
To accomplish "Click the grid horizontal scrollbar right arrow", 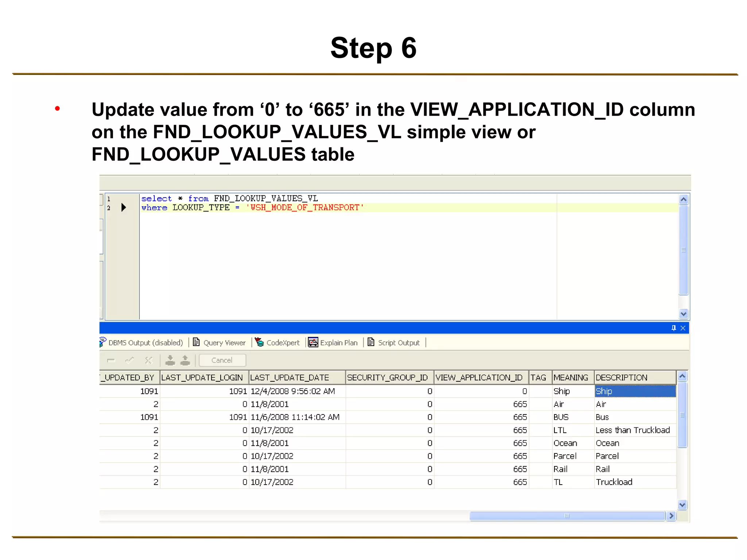I will [x=671, y=516].
